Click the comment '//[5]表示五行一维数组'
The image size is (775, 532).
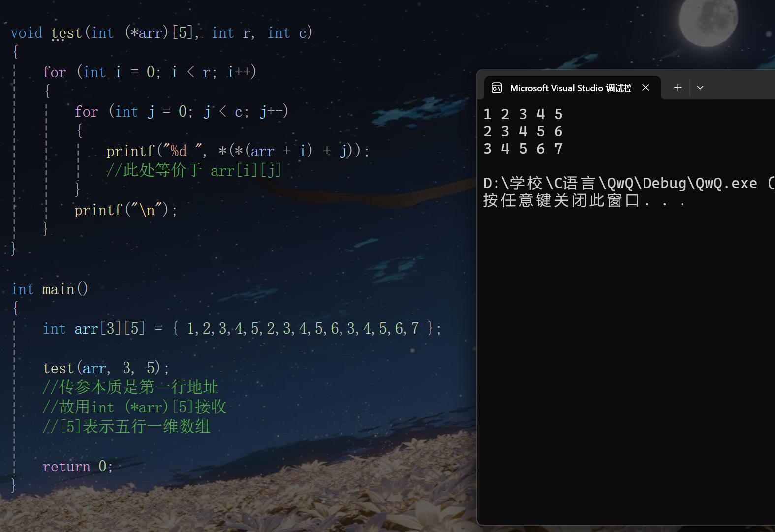126,427
